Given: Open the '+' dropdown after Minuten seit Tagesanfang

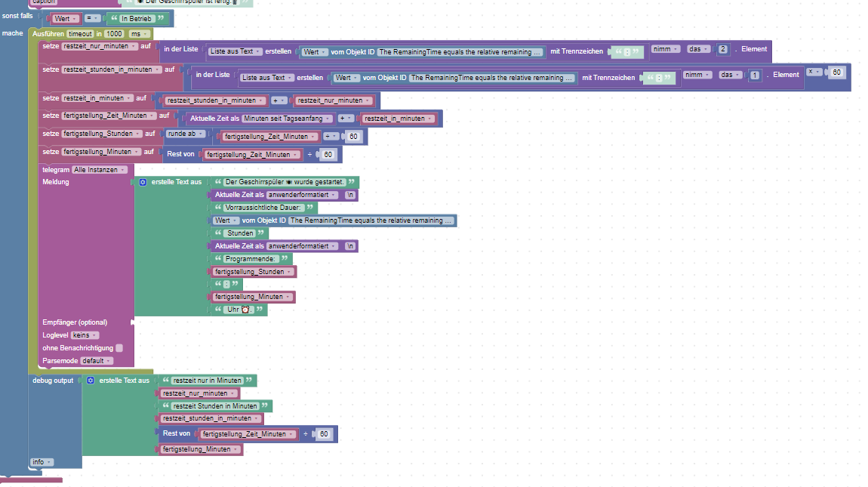Looking at the screenshot, I should click(346, 119).
